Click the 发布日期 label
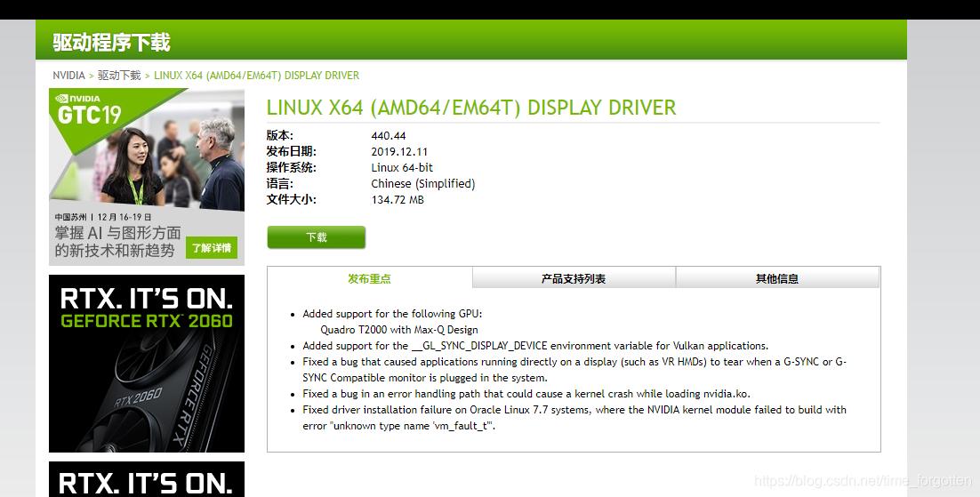Image resolution: width=980 pixels, height=497 pixels. 292,151
